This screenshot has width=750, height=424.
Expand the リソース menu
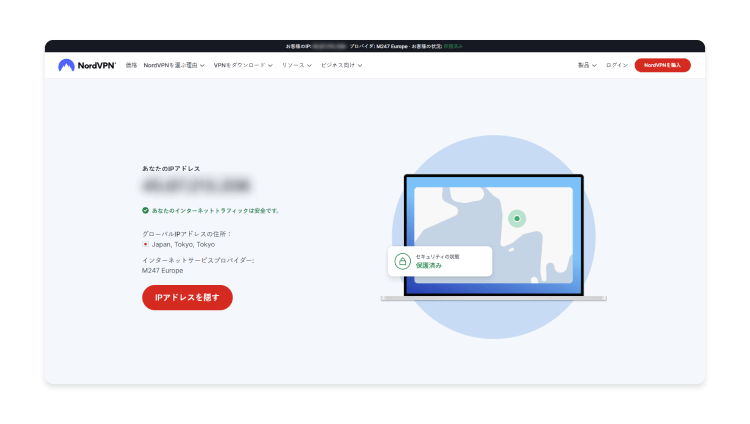click(296, 65)
